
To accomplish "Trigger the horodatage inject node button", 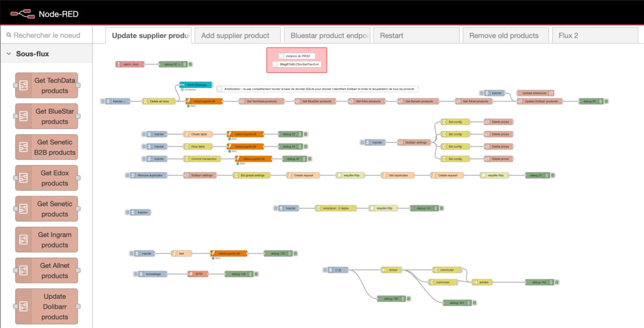I will (x=135, y=274).
